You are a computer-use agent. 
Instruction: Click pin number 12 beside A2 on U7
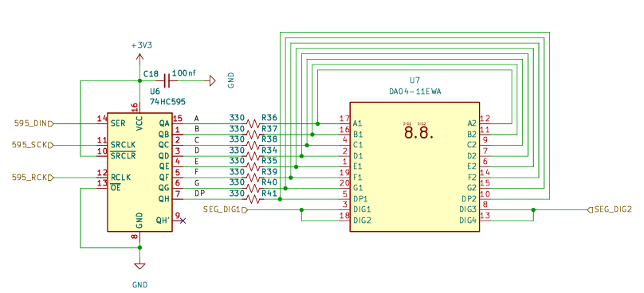pos(485,119)
